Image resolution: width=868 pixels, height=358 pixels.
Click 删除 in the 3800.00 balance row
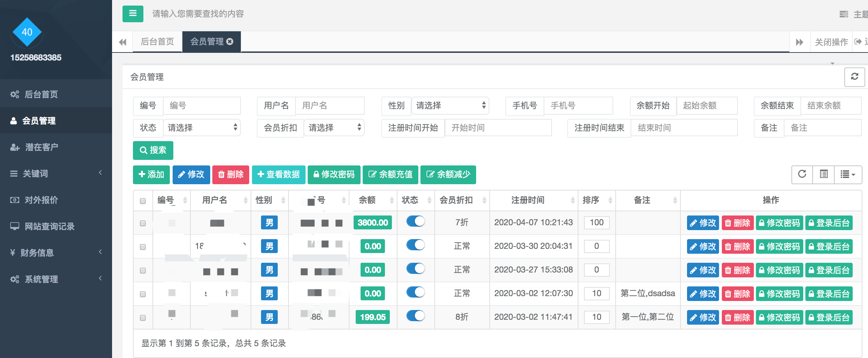pyautogui.click(x=737, y=223)
